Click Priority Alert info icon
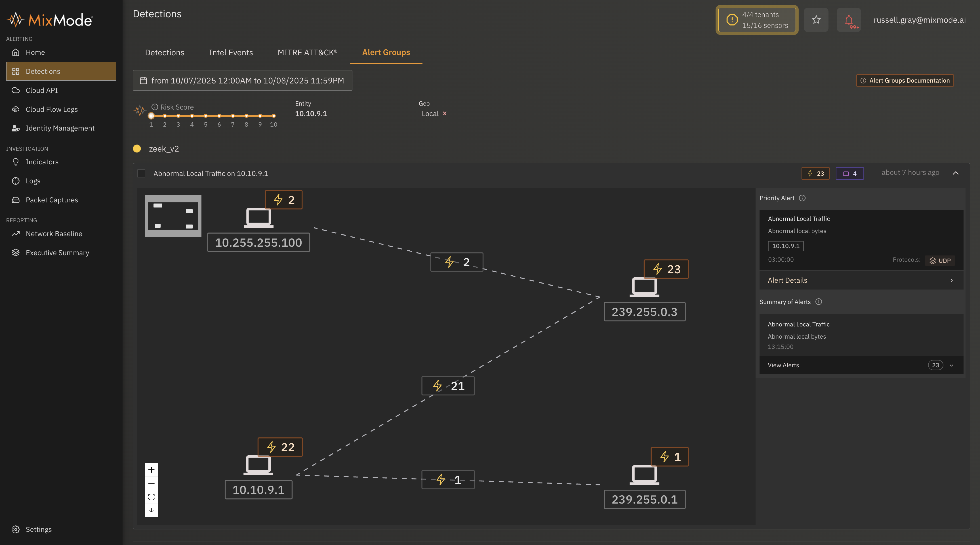The image size is (980, 545). 802,198
